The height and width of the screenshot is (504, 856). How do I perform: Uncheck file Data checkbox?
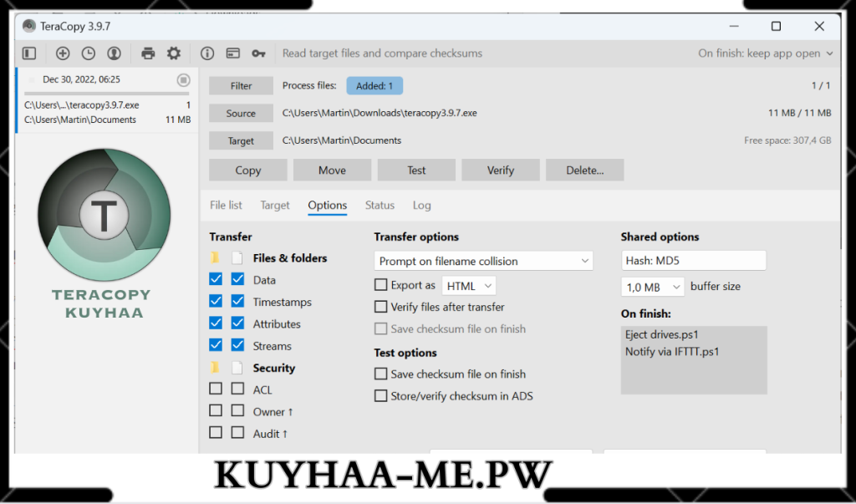237,279
